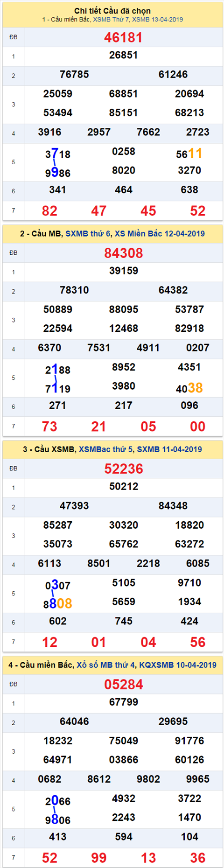Open the KQXSMB 10-04-2019 link
The image size is (224, 868).
point(178,665)
